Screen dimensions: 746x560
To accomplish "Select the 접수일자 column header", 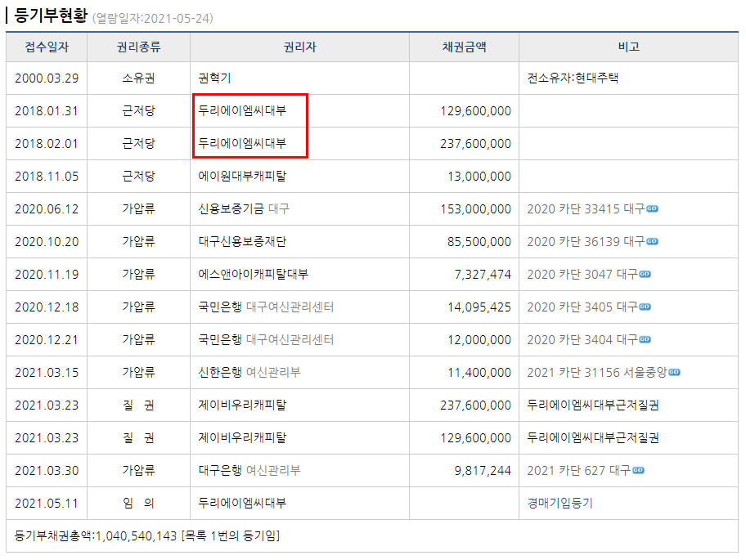I will click(47, 47).
